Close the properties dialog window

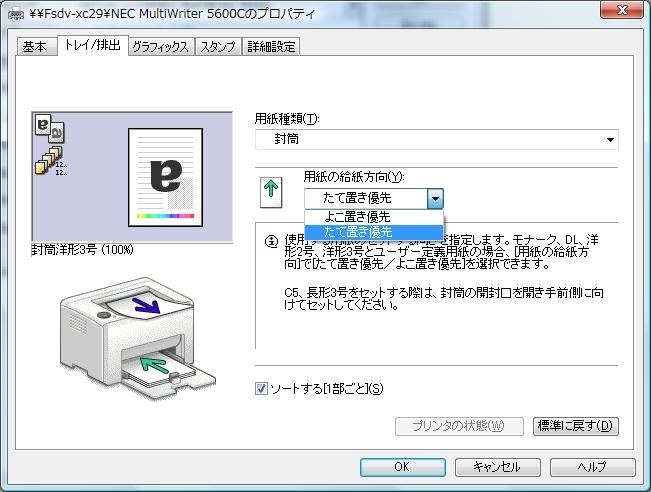point(622,10)
